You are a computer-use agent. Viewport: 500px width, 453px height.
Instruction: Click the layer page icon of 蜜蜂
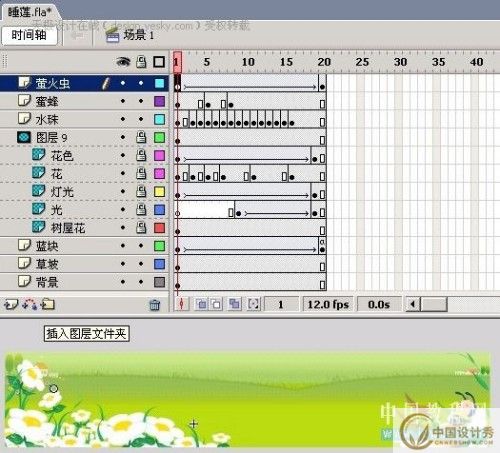point(24,100)
